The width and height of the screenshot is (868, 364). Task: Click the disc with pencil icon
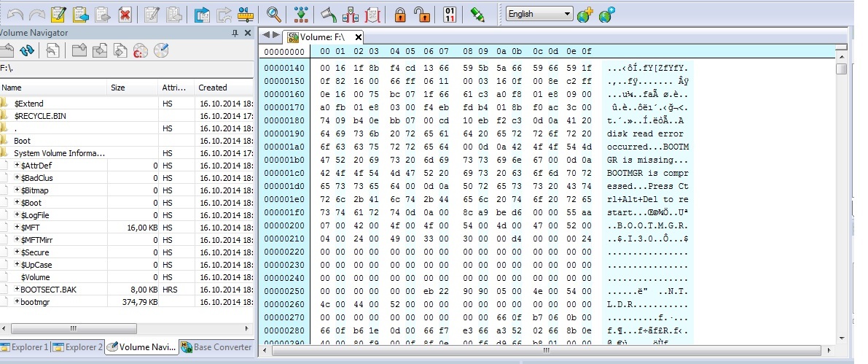tap(161, 51)
